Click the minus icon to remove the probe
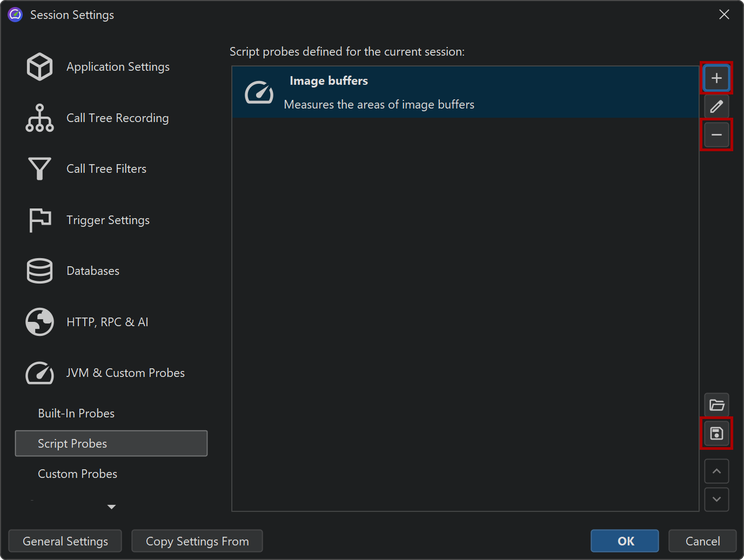 pos(716,134)
